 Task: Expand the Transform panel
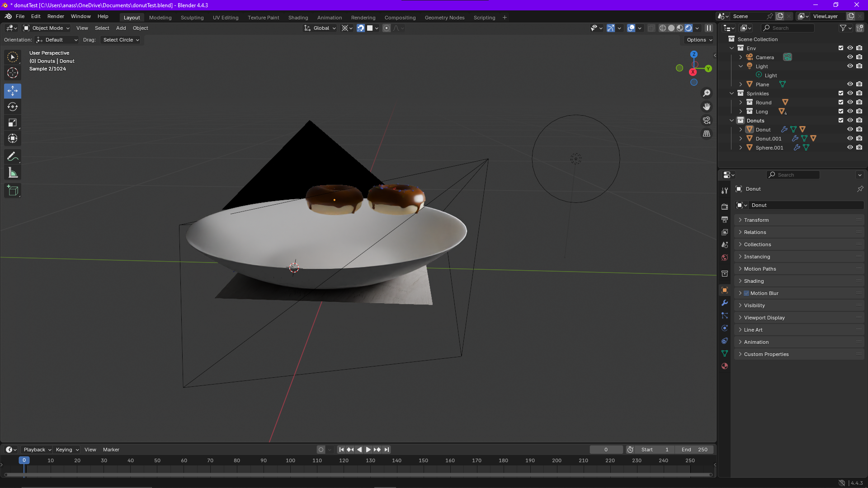click(x=799, y=220)
